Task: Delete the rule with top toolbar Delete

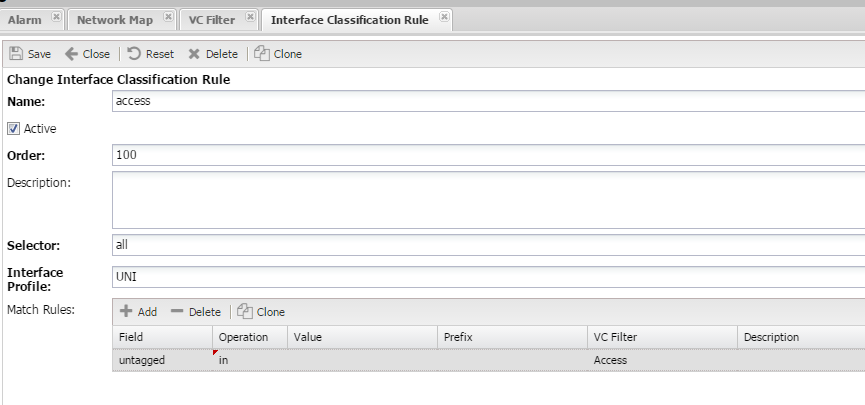Action: 194,54
